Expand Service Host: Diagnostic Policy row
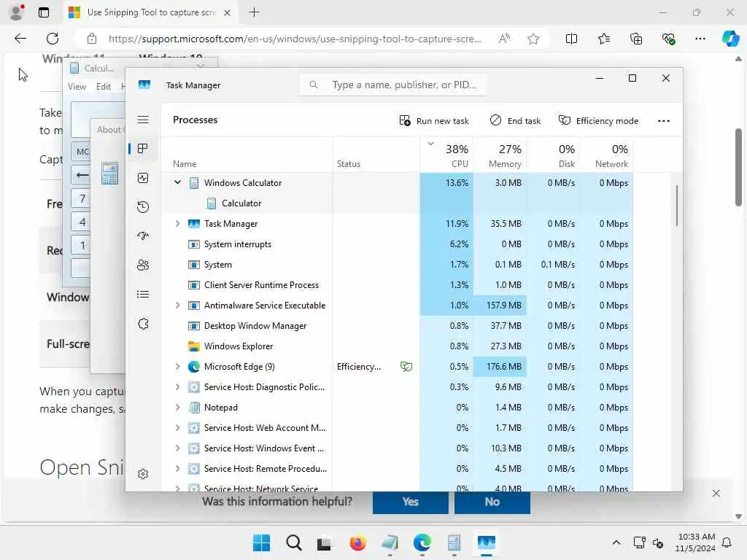The image size is (747, 560). pos(178,387)
